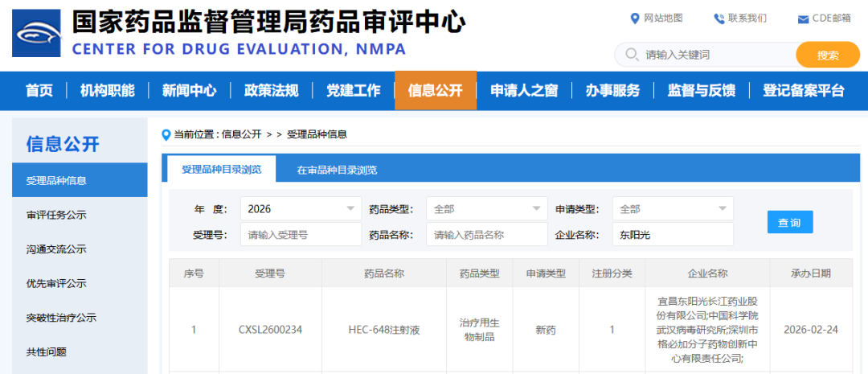Click the drug name HEC-648注射液

click(384, 330)
